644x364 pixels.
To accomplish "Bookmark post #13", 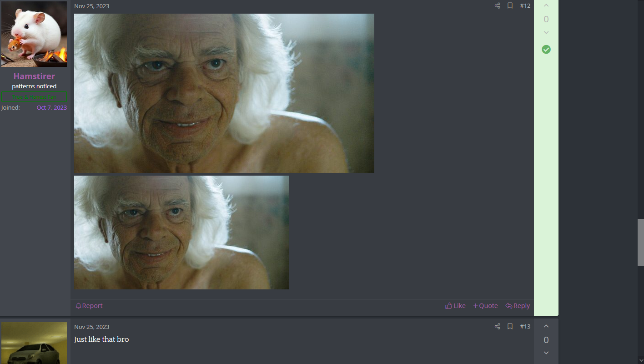I will click(510, 326).
